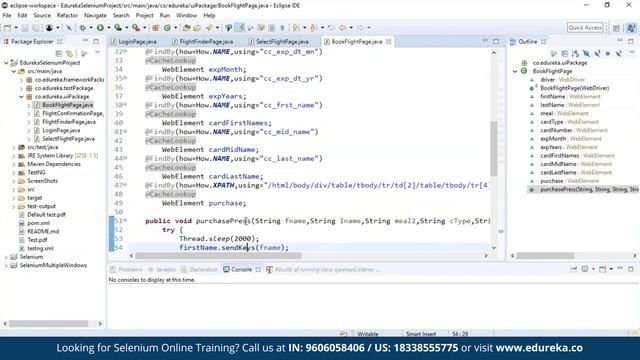
Task: Open the Declaration view tab
Action: (x=200, y=269)
